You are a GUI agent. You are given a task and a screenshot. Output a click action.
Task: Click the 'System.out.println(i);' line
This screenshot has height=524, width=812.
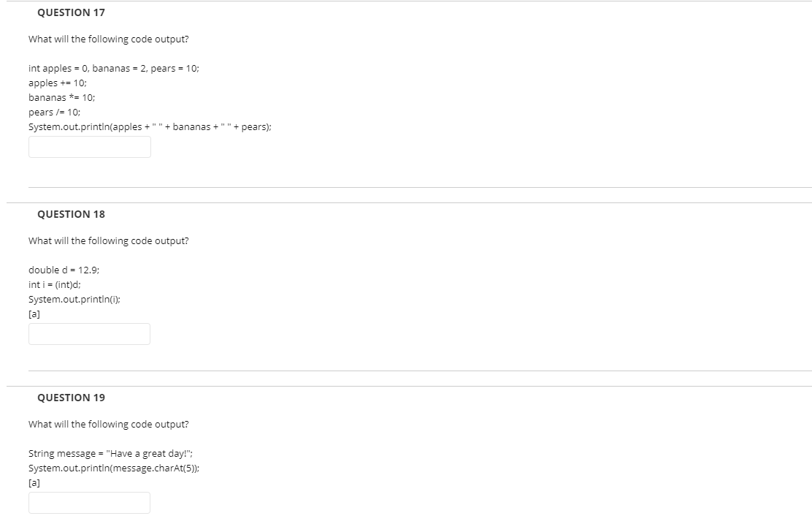(74, 299)
